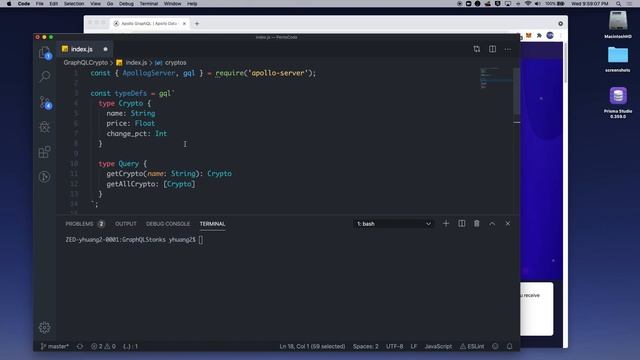The width and height of the screenshot is (640, 360).
Task: Switch to the PROBLEMS panel tab
Action: [x=85, y=224]
